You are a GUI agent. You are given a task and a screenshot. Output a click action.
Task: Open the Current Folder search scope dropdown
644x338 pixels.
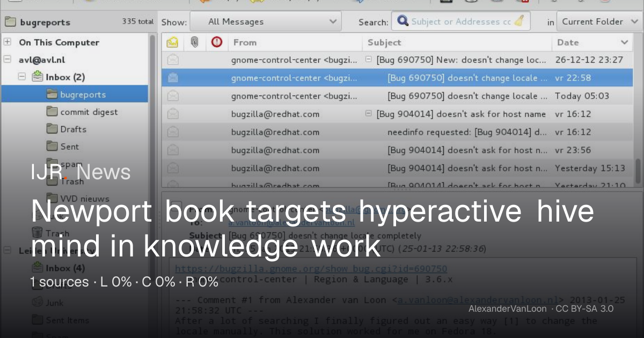597,21
